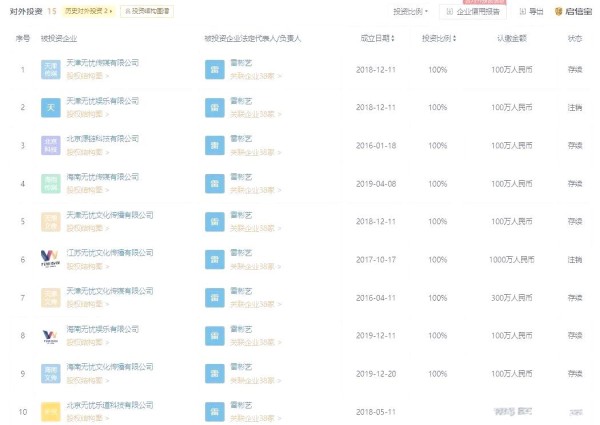Click the green logo of 海南无忧传媒有限公司
600x425 pixels.
point(51,184)
